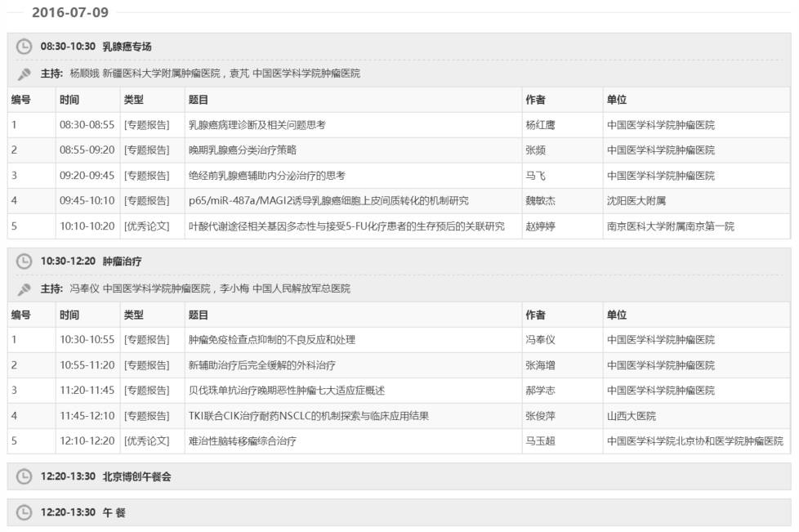Select author 郝学志
Screen dimensions: 799x532
coord(541,391)
